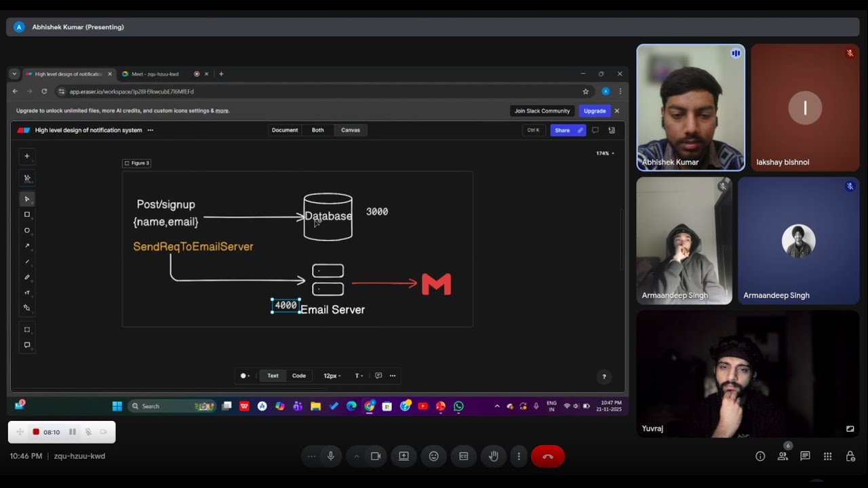Open the icons and shapes search tool

point(27,308)
